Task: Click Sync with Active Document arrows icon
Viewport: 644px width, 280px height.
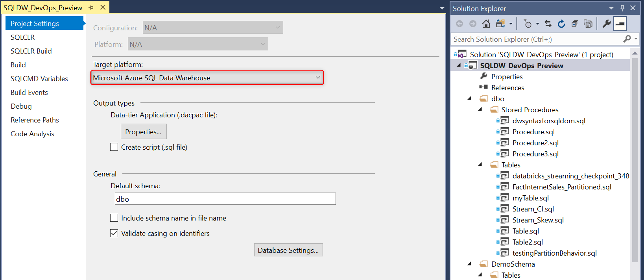Action: (548, 24)
